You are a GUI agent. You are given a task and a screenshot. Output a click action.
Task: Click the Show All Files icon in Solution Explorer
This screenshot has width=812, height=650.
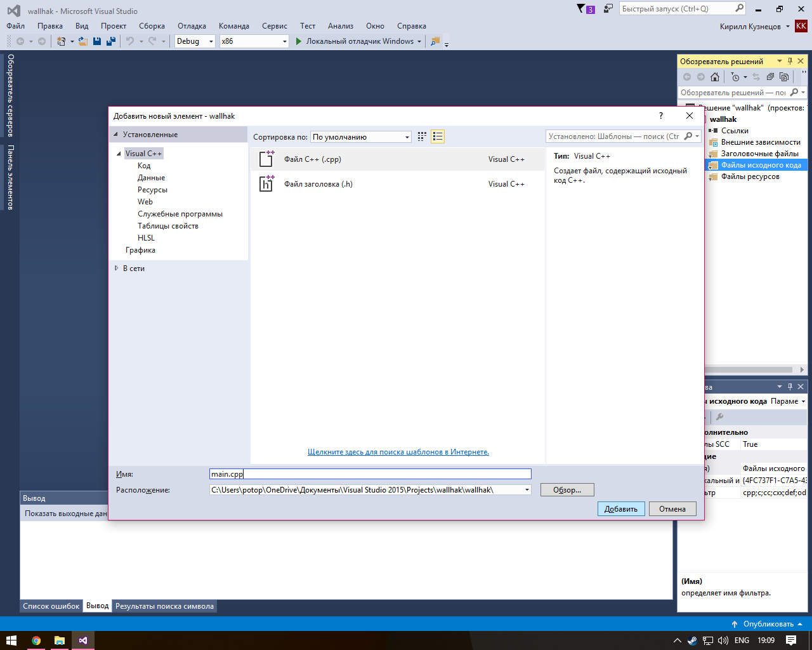[784, 77]
